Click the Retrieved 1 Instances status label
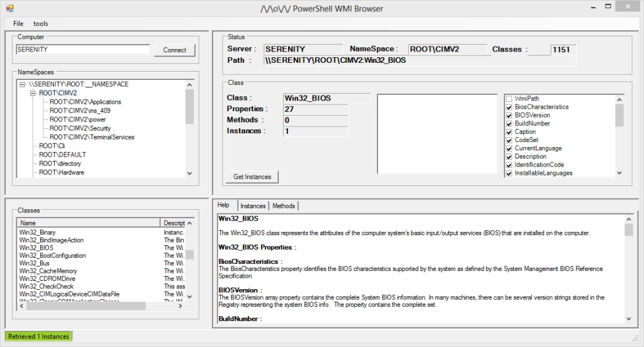The height and width of the screenshot is (347, 644). (38, 336)
